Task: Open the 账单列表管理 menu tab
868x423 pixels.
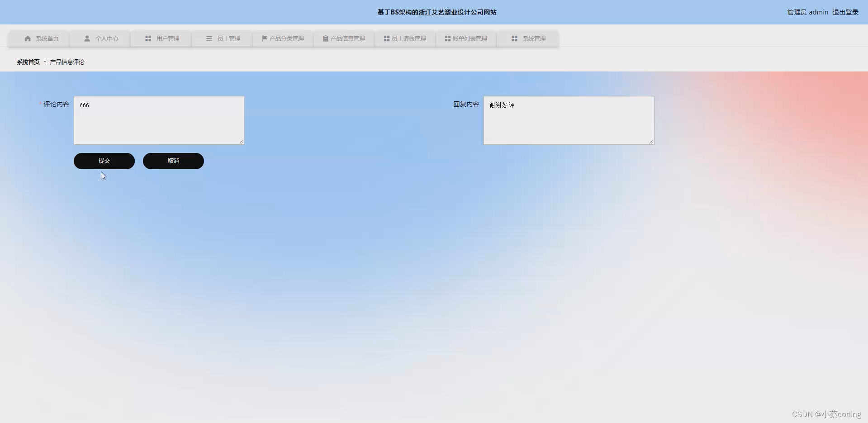Action: coord(466,38)
